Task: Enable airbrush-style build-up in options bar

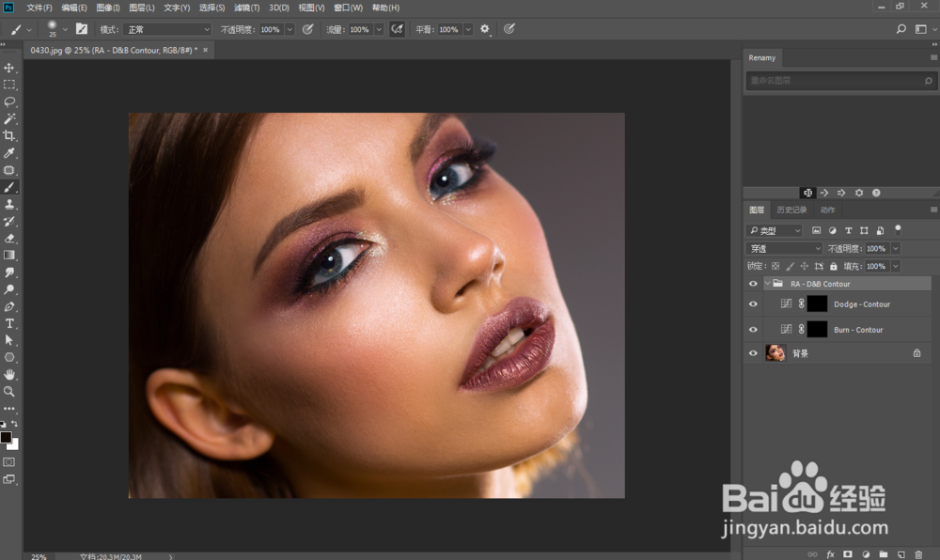Action: click(397, 29)
